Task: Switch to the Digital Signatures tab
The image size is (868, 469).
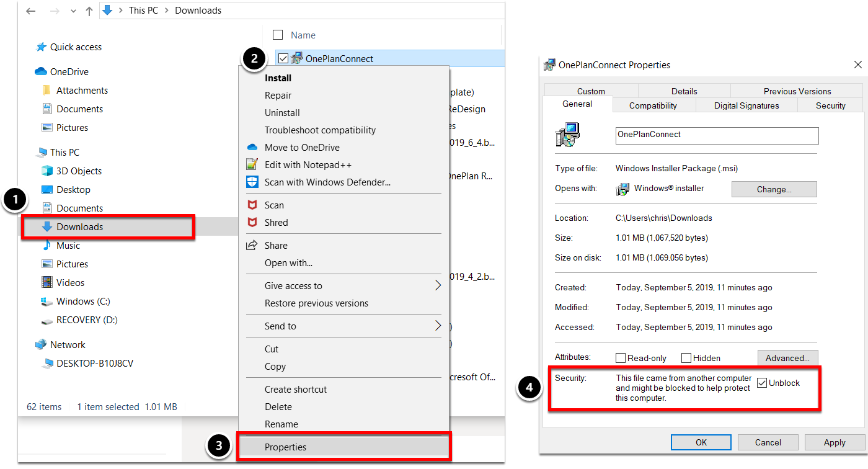Action: (746, 105)
